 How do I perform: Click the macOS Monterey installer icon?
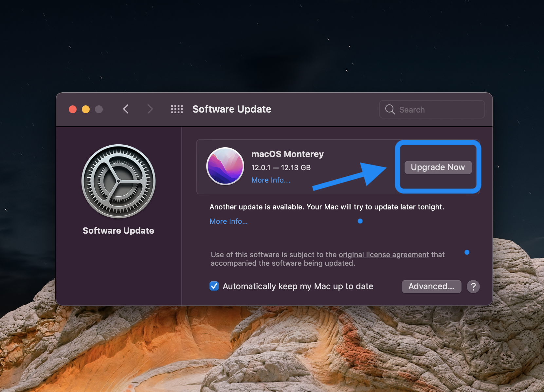pyautogui.click(x=225, y=167)
